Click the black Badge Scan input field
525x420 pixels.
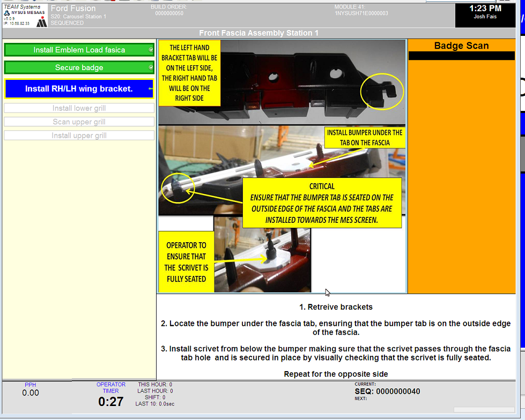(461, 56)
